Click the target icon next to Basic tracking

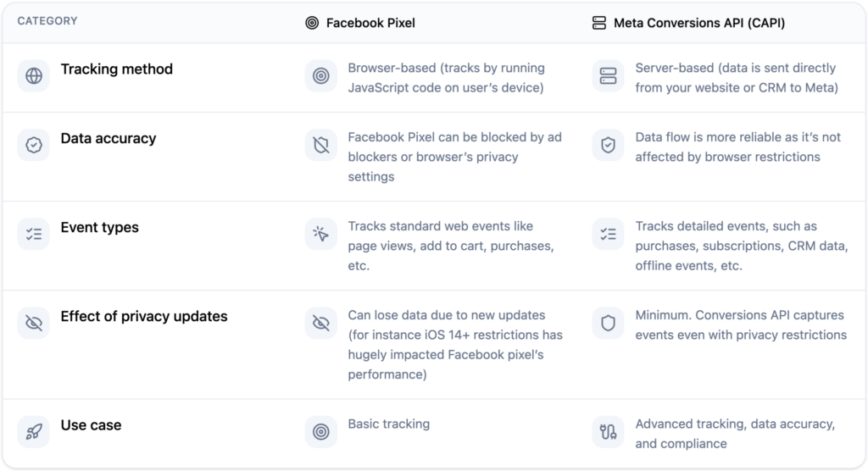click(321, 432)
